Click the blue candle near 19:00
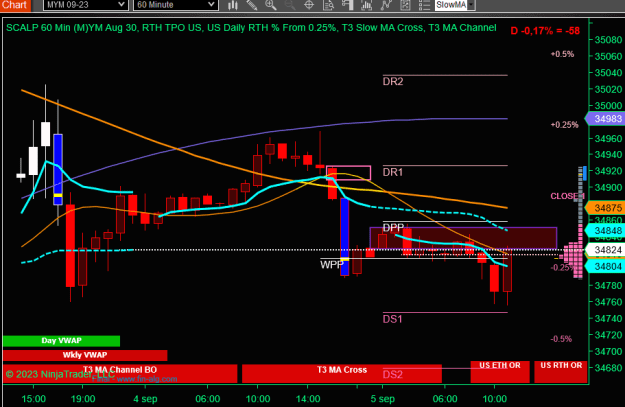 pos(58,169)
